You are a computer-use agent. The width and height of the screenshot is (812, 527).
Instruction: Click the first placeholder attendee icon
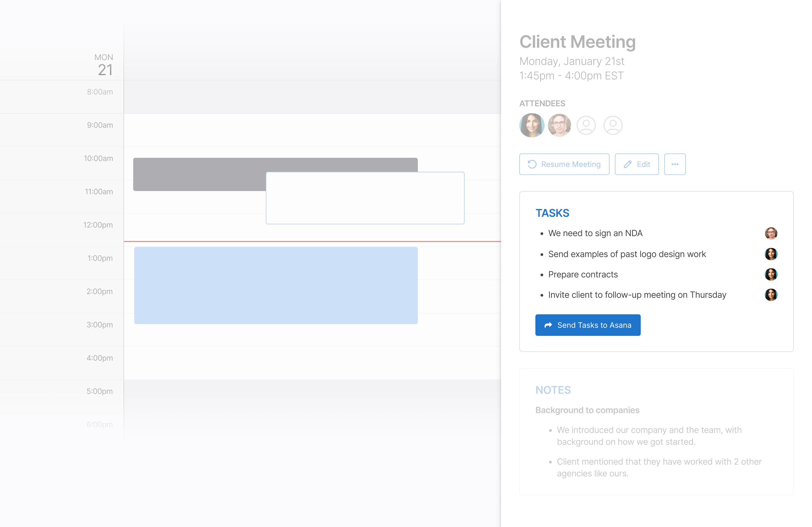(x=586, y=125)
